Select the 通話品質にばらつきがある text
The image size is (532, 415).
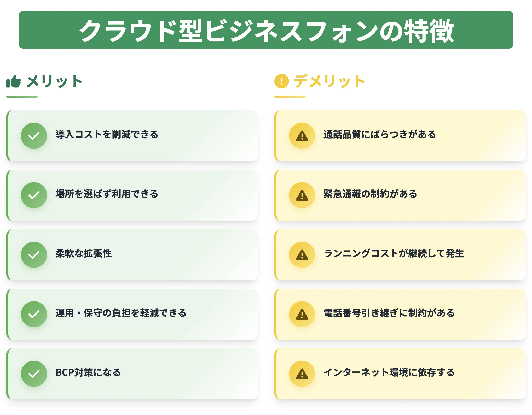click(x=379, y=134)
